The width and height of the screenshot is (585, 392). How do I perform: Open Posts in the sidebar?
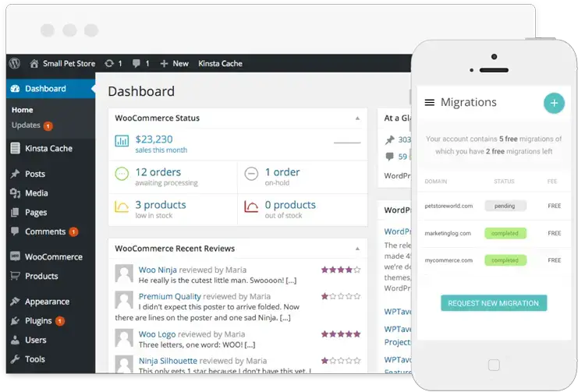(35, 174)
